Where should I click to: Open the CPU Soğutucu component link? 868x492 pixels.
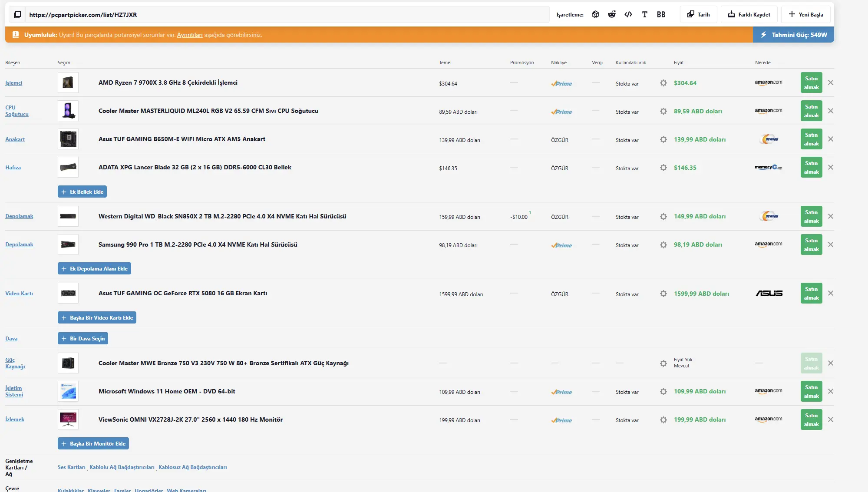17,111
